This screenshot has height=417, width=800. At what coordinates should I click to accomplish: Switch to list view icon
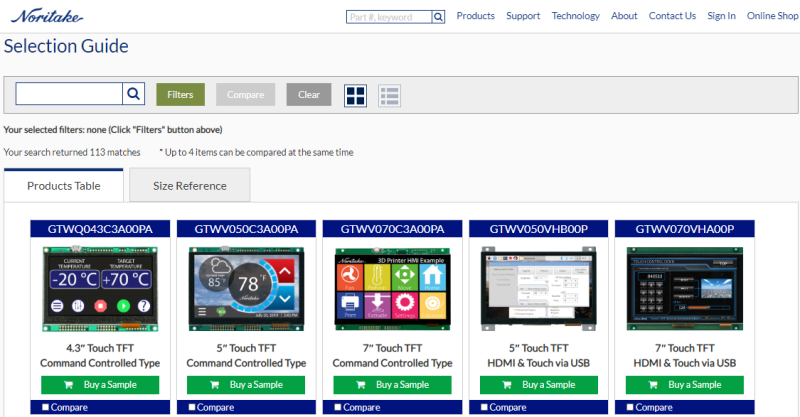(389, 95)
